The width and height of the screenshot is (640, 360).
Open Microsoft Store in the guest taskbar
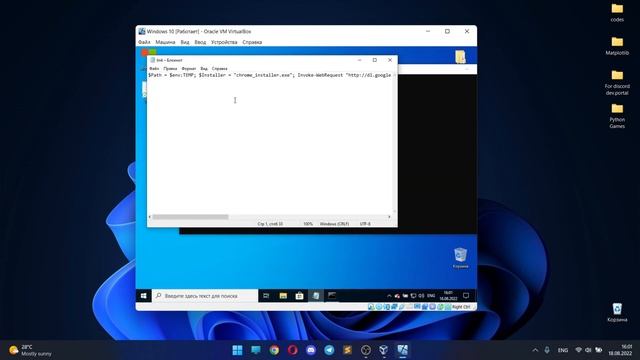tap(299, 296)
